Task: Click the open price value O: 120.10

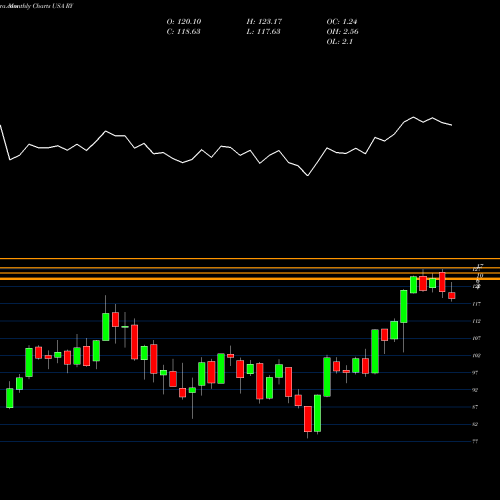Action: click(x=184, y=22)
